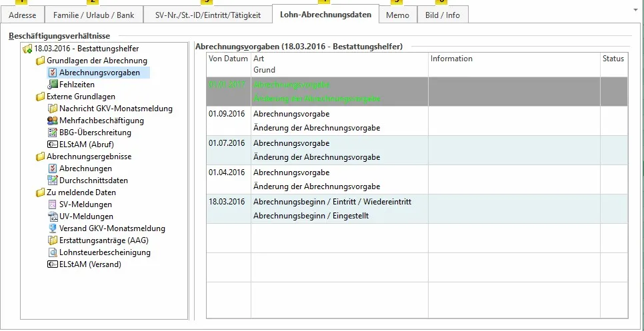Switch to the Adresse tab
The width and height of the screenshot is (644, 331).
(23, 15)
